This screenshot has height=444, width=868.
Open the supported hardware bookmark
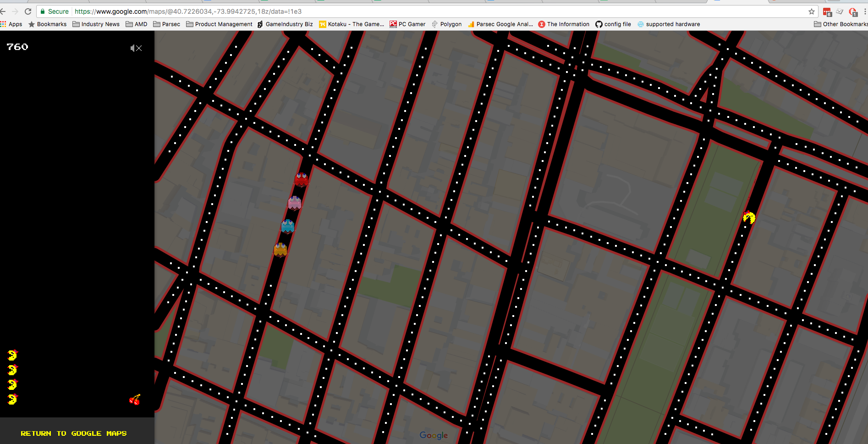coord(669,24)
